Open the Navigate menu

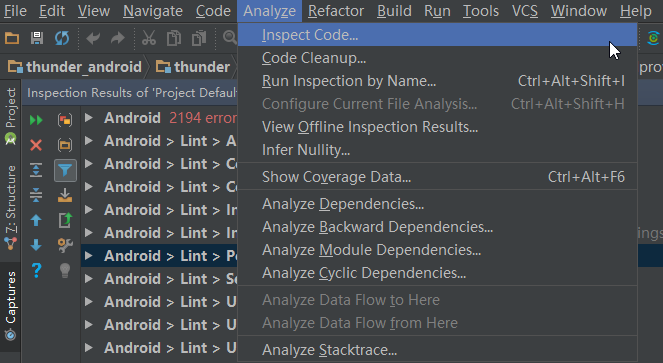click(153, 11)
